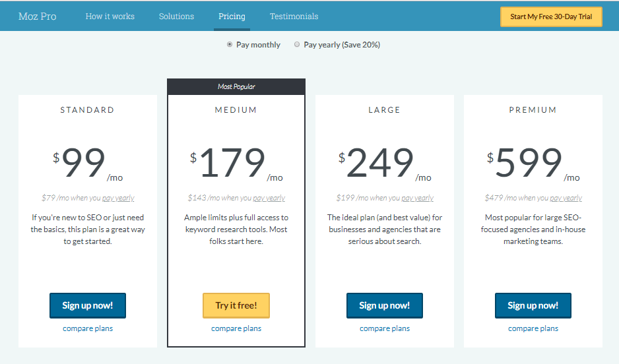Image resolution: width=619 pixels, height=364 pixels.
Task: Click Start My Free 30-Day Trial button
Action: [551, 16]
